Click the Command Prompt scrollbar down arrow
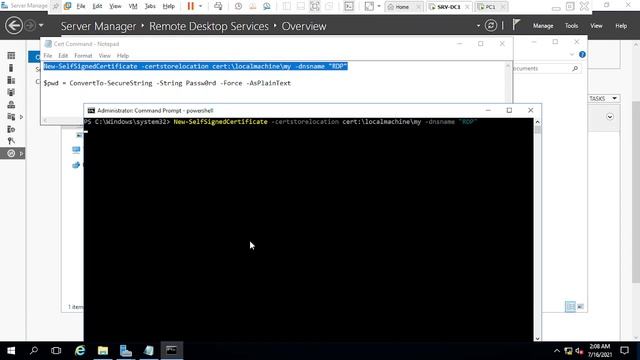Image resolution: width=640 pixels, height=360 pixels. (537, 338)
